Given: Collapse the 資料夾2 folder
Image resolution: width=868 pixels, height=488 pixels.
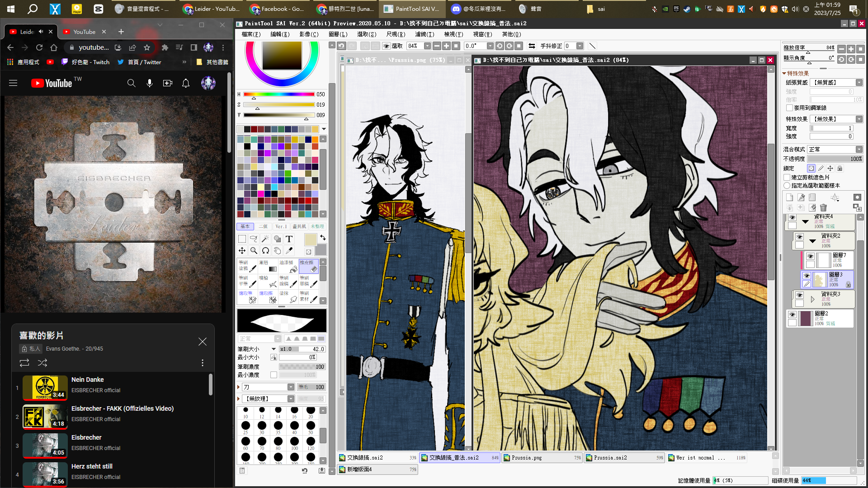Looking at the screenshot, I should point(812,241).
